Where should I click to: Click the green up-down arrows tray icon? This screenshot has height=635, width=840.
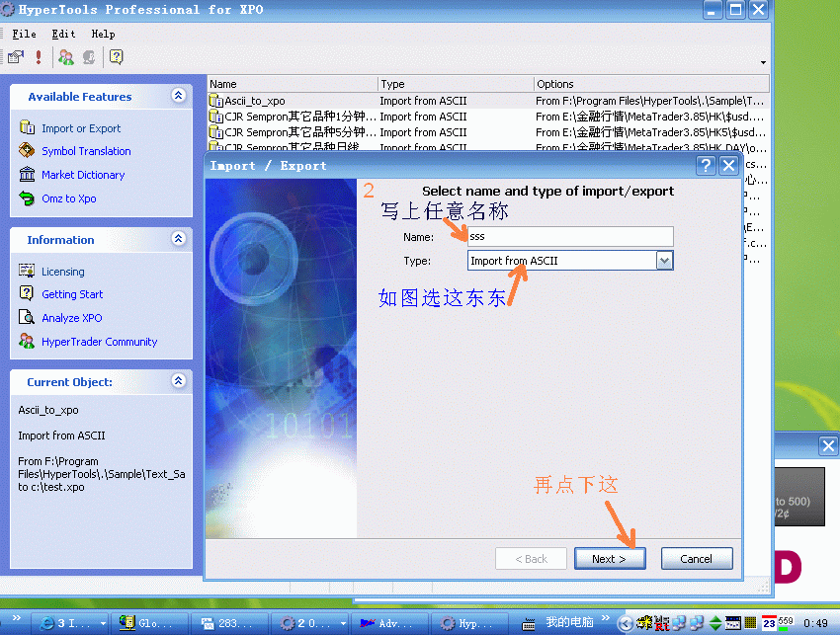(x=715, y=623)
